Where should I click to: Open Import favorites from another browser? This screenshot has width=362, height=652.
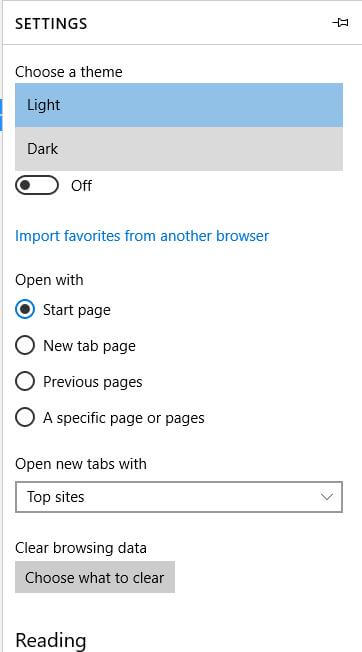142,236
